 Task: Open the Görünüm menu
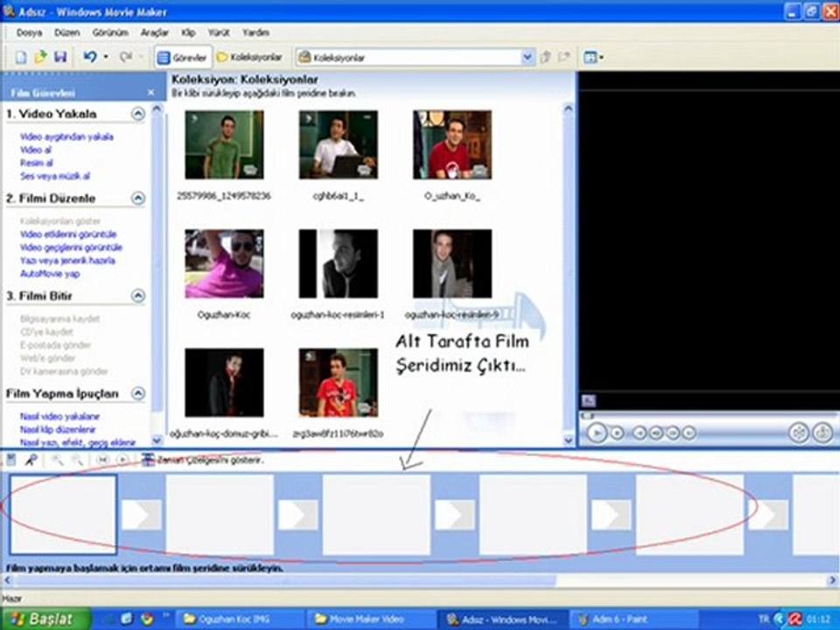click(110, 32)
